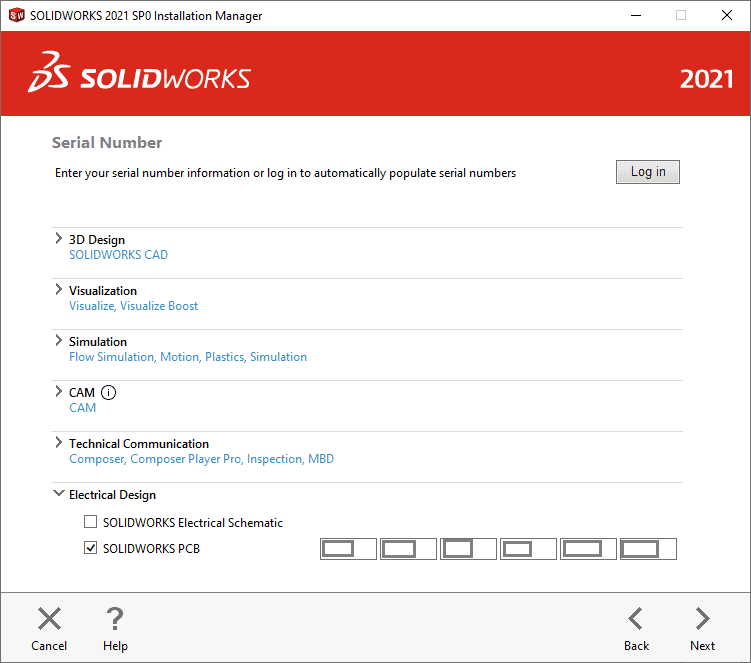Expand the Technical Communication section
Screen dimensions: 751x663
58,442
